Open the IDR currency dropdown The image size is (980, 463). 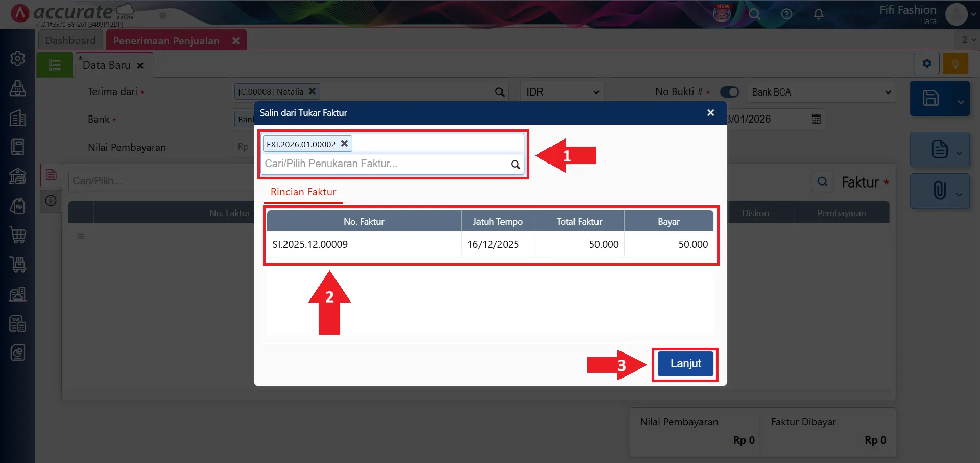pos(562,92)
